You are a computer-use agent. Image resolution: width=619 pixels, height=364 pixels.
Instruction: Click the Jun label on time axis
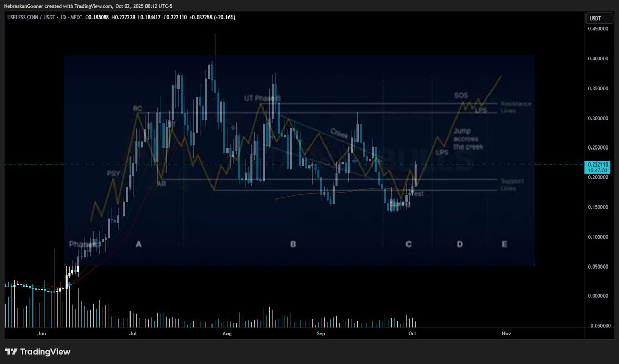tap(42, 334)
